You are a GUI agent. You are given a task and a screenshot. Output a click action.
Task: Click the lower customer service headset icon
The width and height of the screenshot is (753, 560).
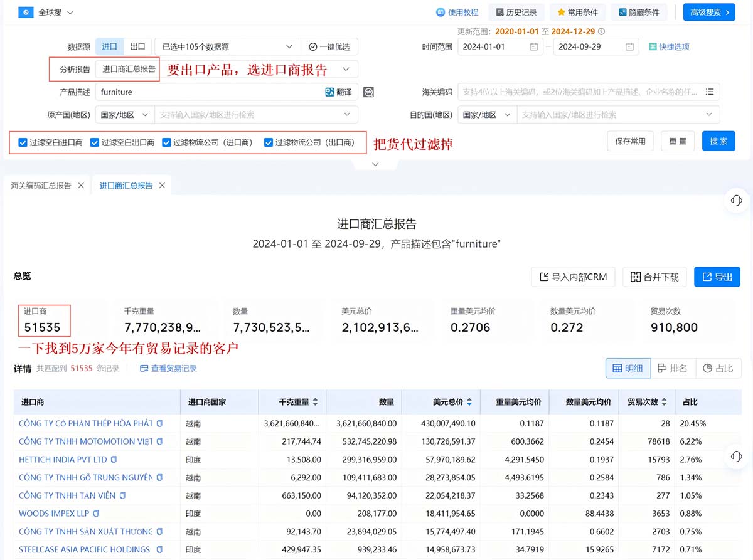tap(737, 456)
